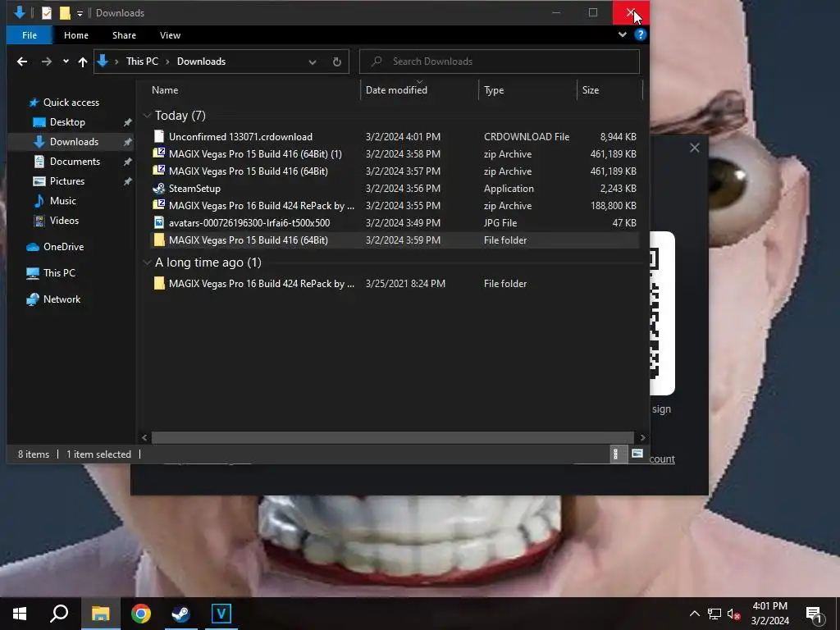Click the network status tray icon

pyautogui.click(x=714, y=614)
